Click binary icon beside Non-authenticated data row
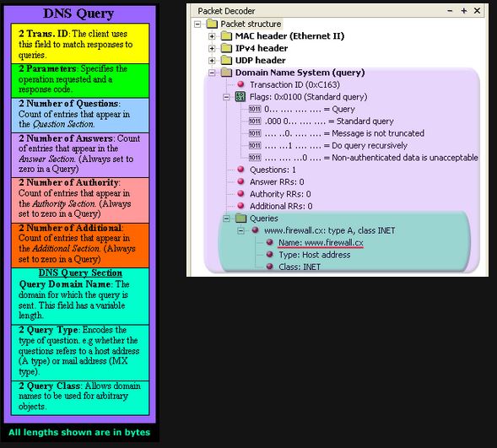Image resolution: width=497 pixels, height=448 pixels. pos(255,158)
